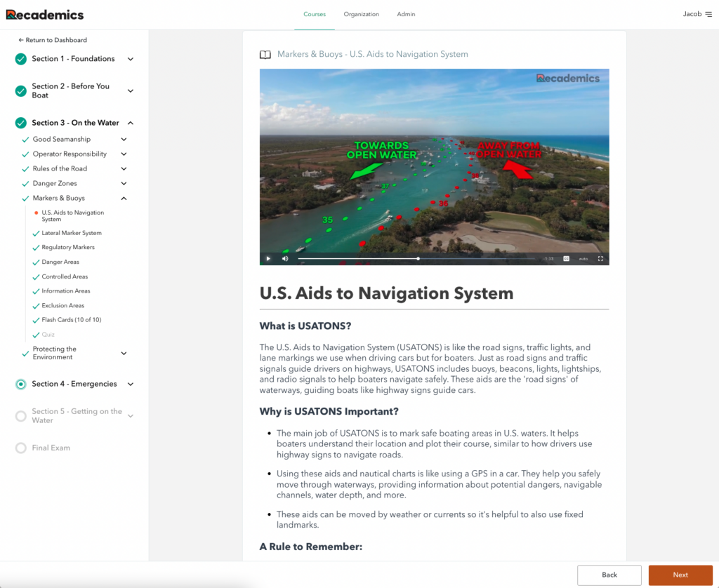The width and height of the screenshot is (719, 588).
Task: Open video quality 'auto' setting
Action: [x=583, y=258]
